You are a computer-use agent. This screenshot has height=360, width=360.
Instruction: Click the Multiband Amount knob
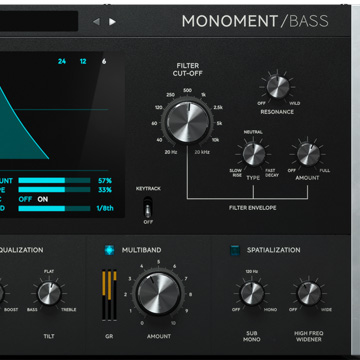click(x=159, y=294)
